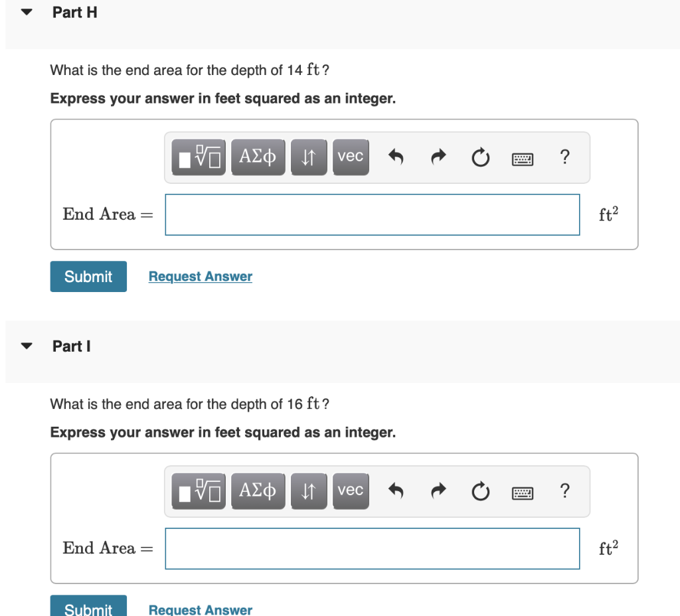Select the Part I heading
Image resolution: width=680 pixels, height=616 pixels.
[x=72, y=345]
